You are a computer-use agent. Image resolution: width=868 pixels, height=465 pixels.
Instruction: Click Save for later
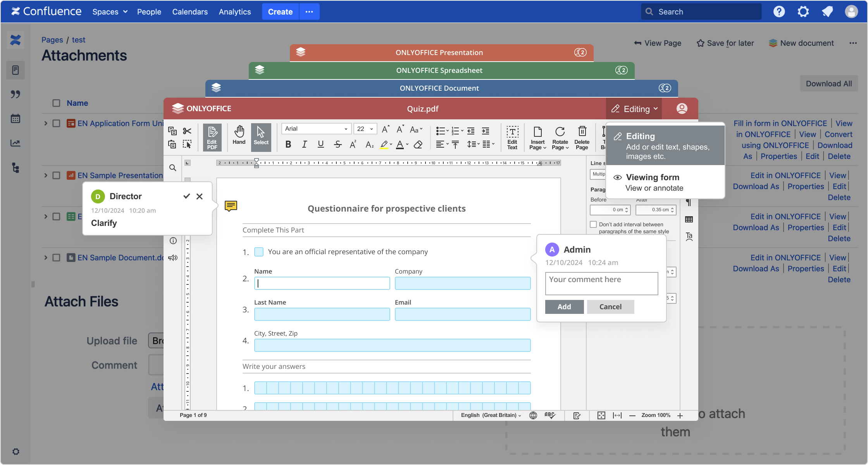[725, 43]
